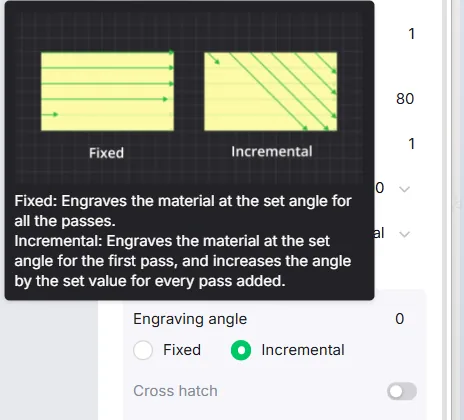
Task: Click the Fixed horizontal-lines illustration in the tooltip
Action: coord(107,91)
